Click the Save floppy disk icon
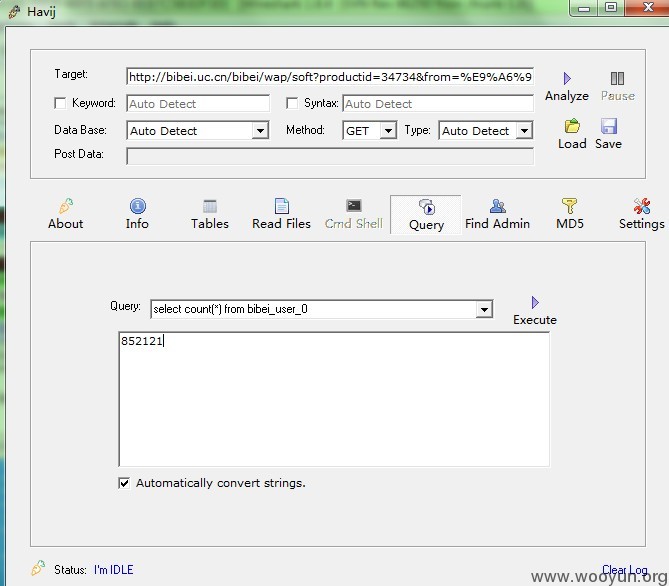This screenshot has width=669, height=586. pos(609,126)
